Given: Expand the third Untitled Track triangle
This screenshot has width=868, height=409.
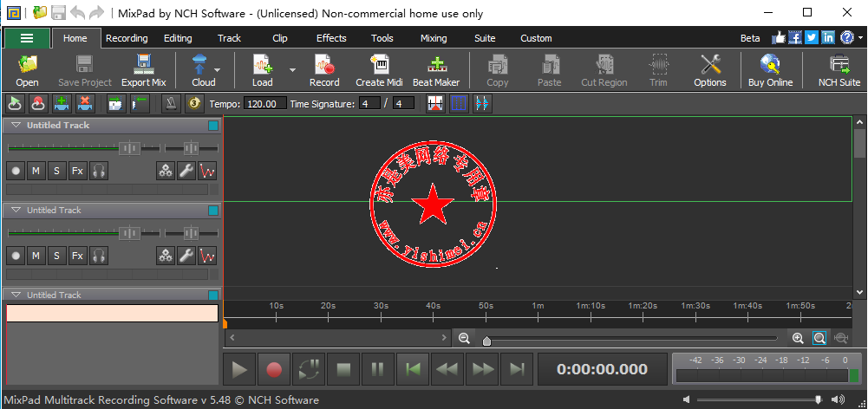Looking at the screenshot, I should (x=16, y=295).
